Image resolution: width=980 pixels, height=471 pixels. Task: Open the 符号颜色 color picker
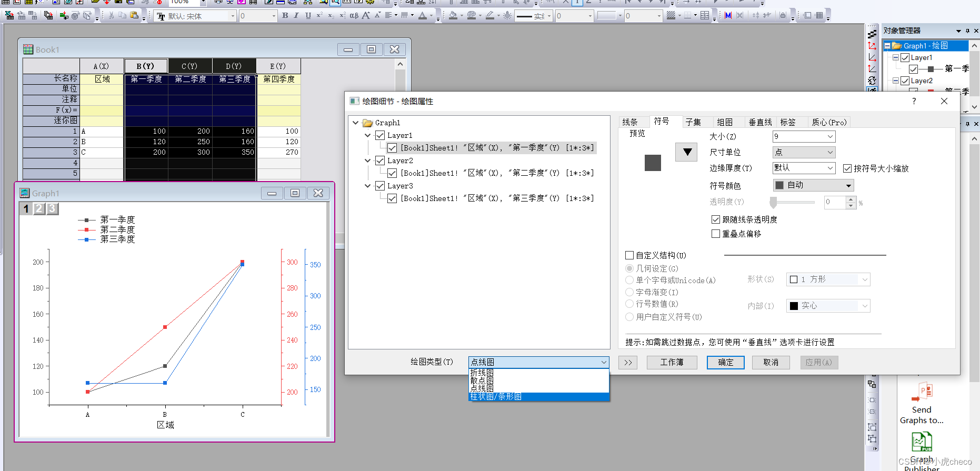coord(813,185)
